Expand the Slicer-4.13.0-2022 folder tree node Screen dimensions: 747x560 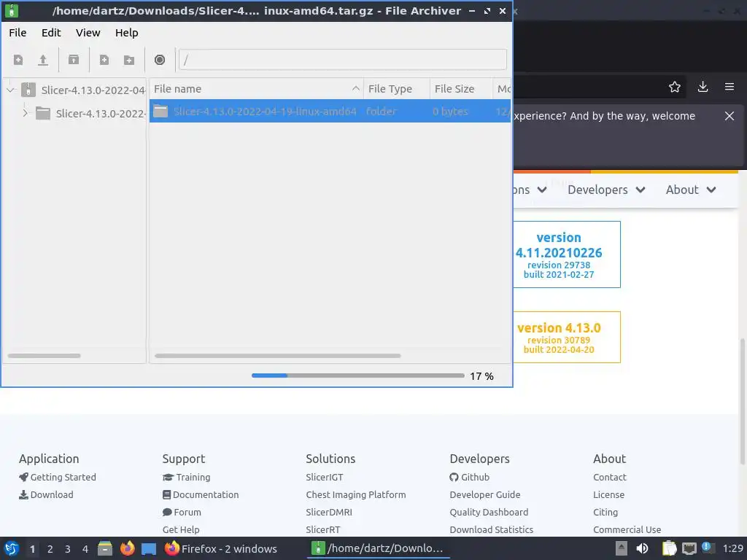pos(26,113)
